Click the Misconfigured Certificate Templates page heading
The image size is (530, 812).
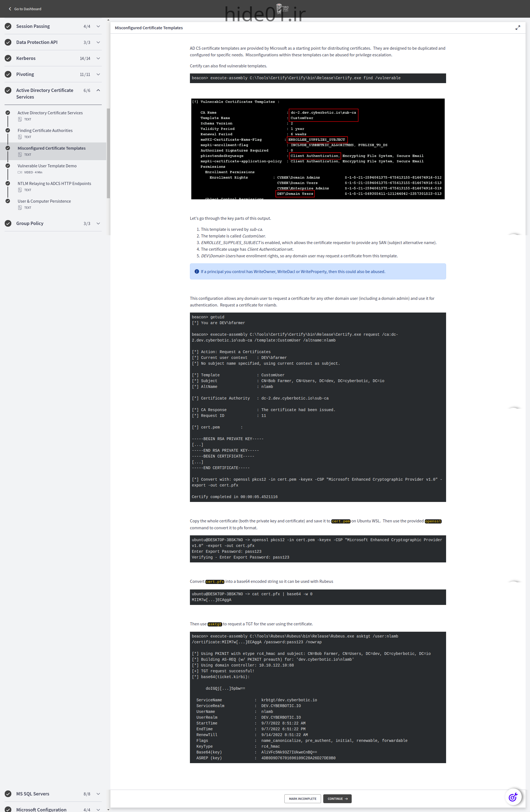149,28
